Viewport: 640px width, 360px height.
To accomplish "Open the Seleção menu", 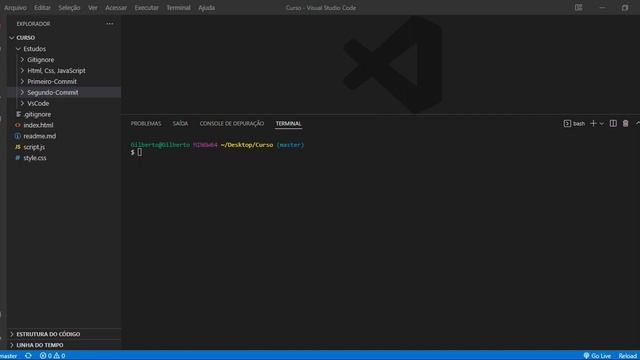I will [69, 8].
